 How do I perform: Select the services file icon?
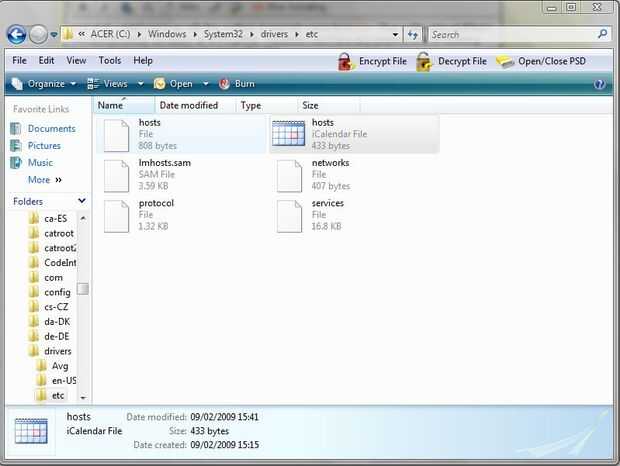click(289, 216)
